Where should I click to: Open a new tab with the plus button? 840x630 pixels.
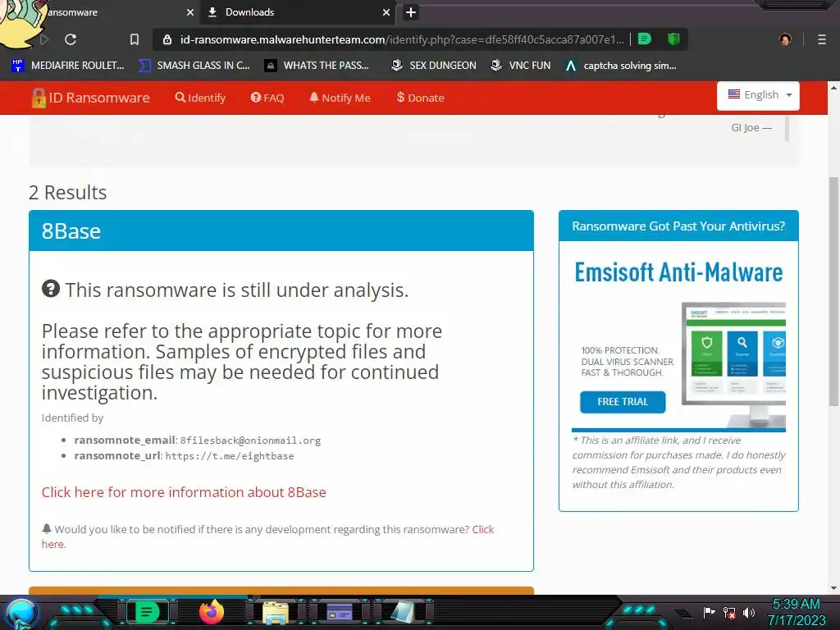pyautogui.click(x=411, y=12)
